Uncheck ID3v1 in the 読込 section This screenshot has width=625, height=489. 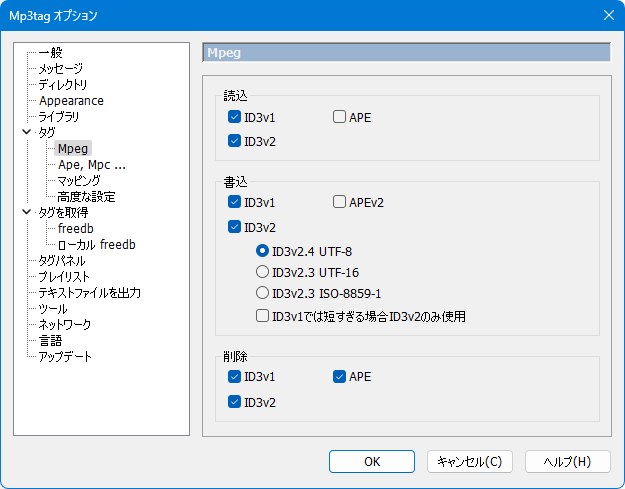(235, 117)
